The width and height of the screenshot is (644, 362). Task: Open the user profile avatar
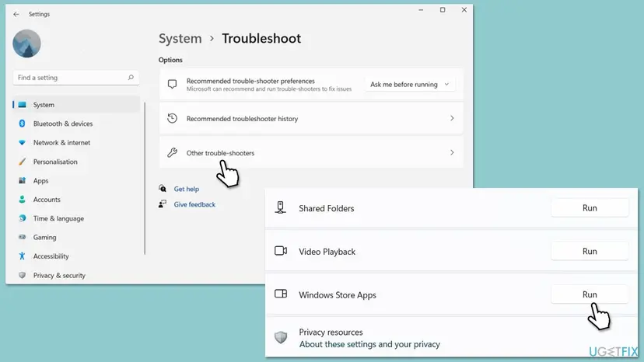click(26, 44)
